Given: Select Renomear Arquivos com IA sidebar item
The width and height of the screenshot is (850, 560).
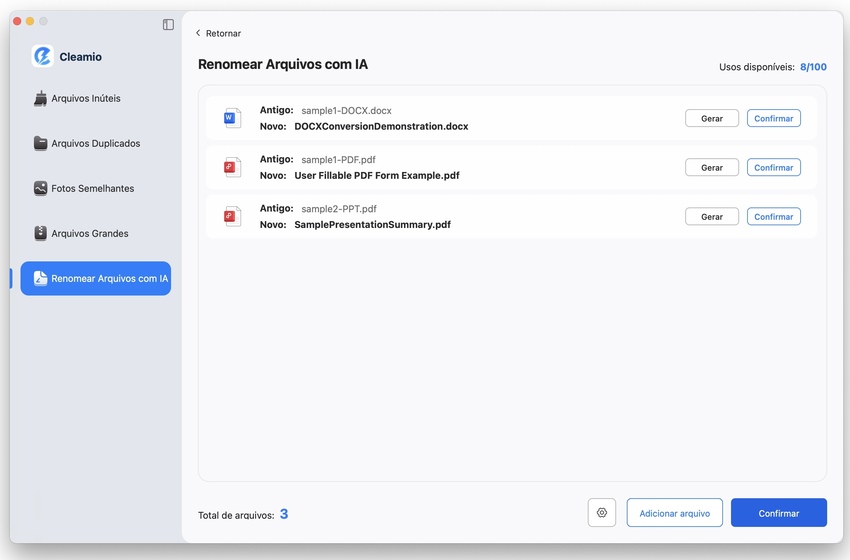Looking at the screenshot, I should coord(96,279).
